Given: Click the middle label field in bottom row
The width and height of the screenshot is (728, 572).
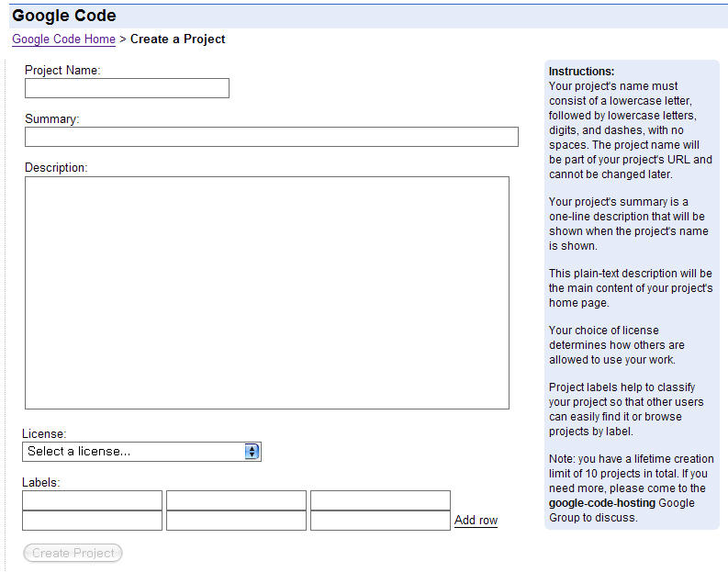Looking at the screenshot, I should (x=236, y=521).
